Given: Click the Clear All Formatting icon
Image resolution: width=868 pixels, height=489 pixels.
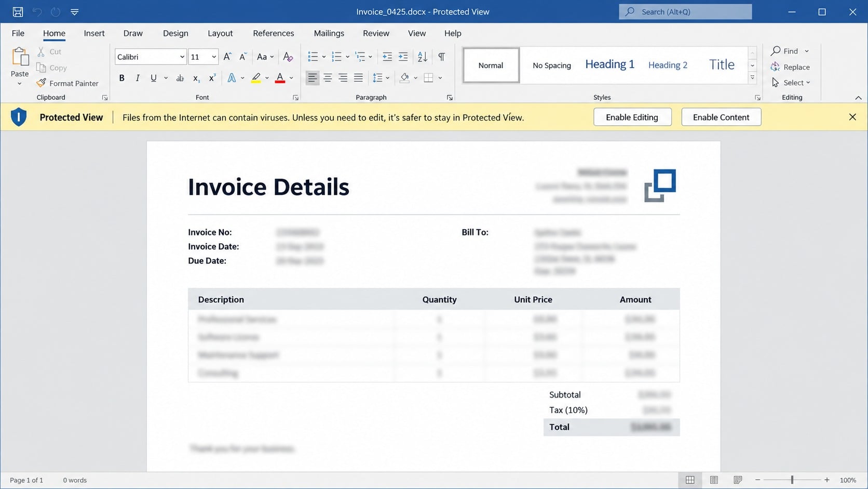Looking at the screenshot, I should click(288, 57).
